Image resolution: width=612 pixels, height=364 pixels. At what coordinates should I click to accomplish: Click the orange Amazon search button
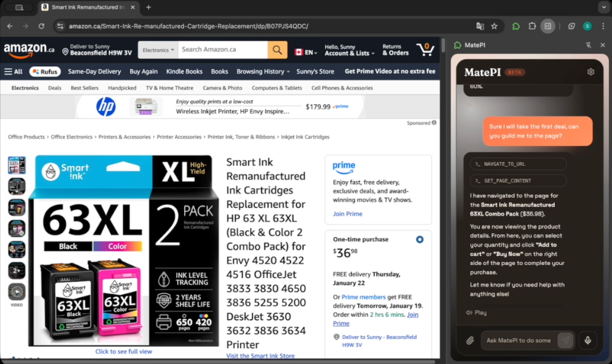pos(277,50)
